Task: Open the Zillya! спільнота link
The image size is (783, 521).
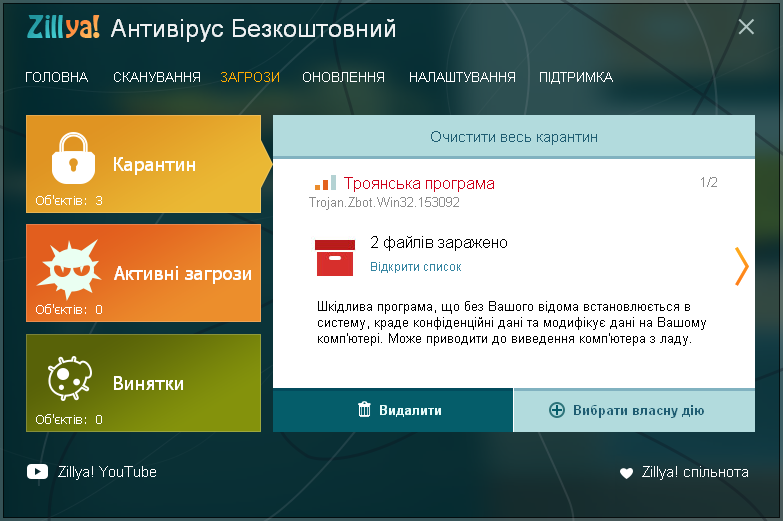Action: (x=695, y=472)
